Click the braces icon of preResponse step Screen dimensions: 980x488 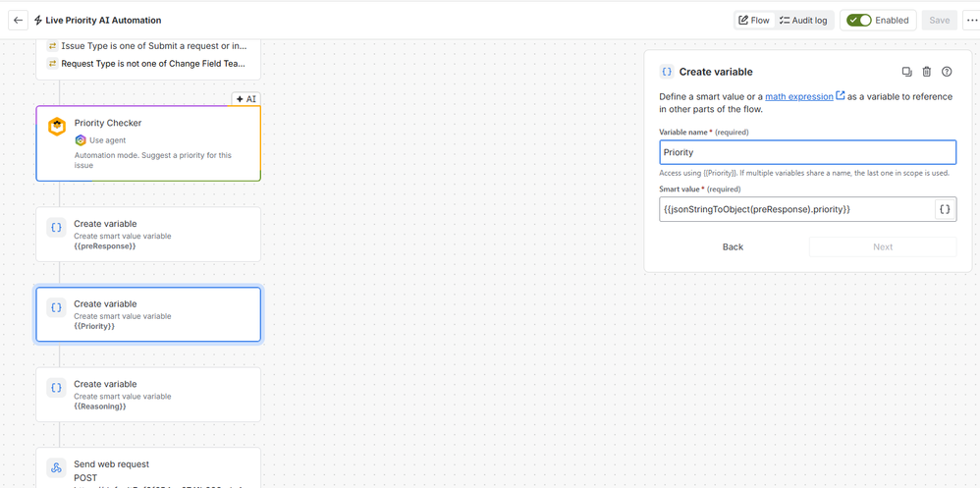(56, 228)
